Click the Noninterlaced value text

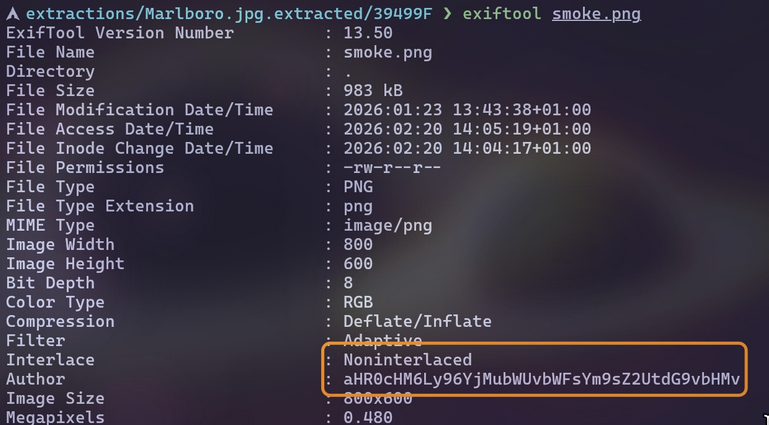coord(407,360)
